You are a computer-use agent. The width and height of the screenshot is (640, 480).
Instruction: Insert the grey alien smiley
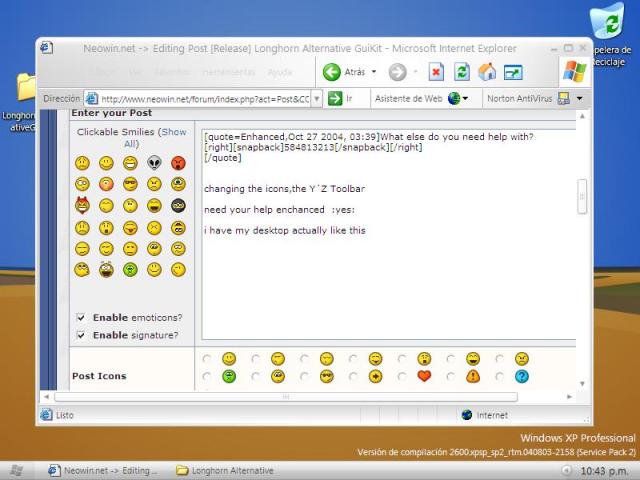[x=154, y=163]
